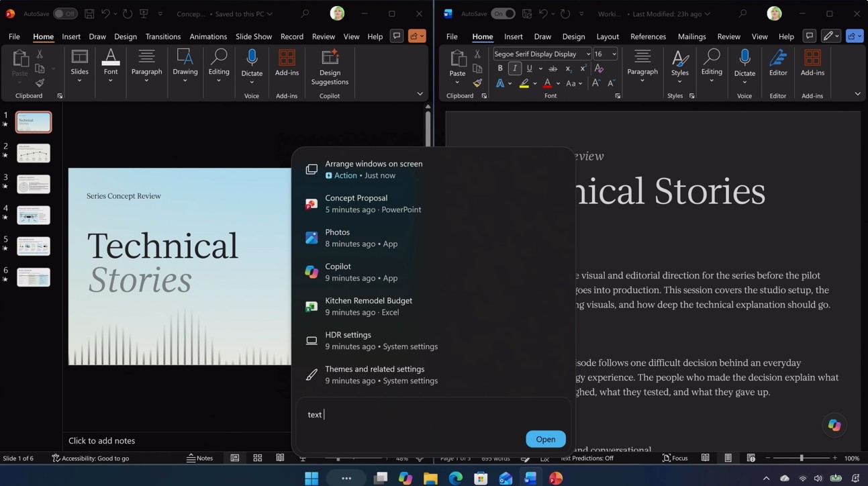Open the font name dropdown in Word

(588, 54)
